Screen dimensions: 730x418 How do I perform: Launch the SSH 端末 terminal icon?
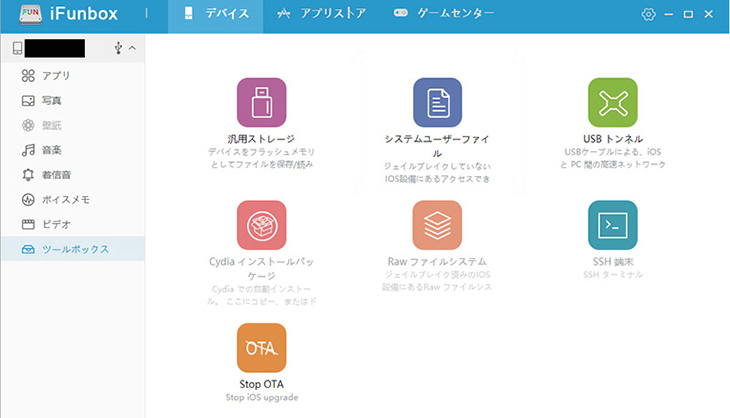(613, 225)
